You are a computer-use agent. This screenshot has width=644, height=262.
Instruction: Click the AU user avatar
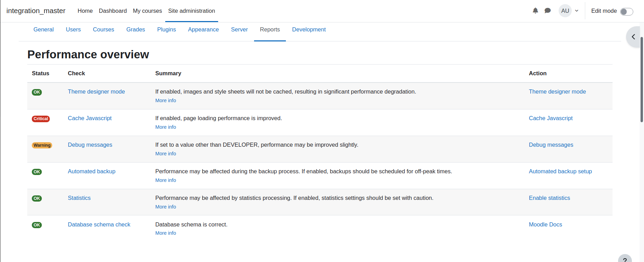pos(565,11)
